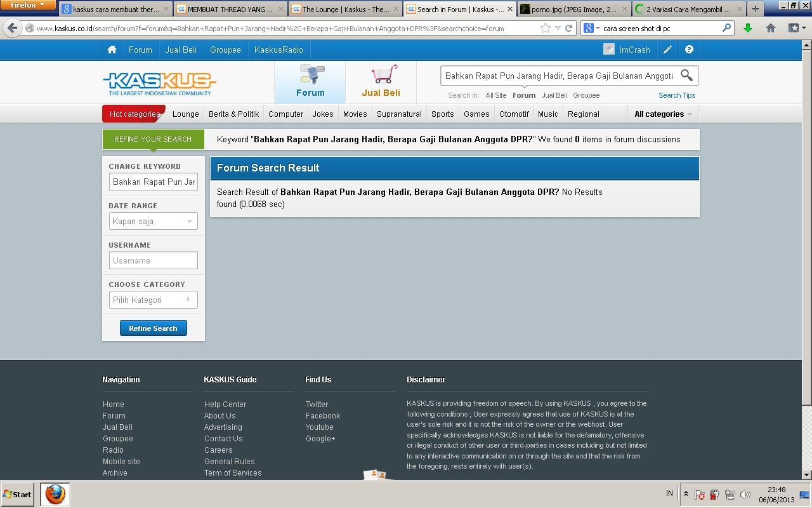The image size is (812, 508).
Task: Open the Berita & Politik category
Action: tap(233, 114)
